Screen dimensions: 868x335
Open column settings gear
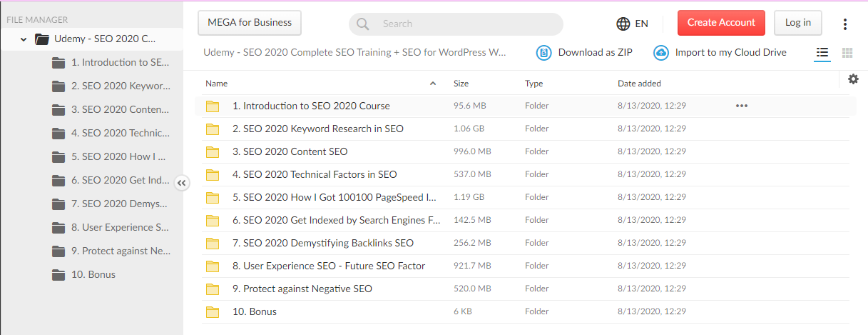point(853,79)
